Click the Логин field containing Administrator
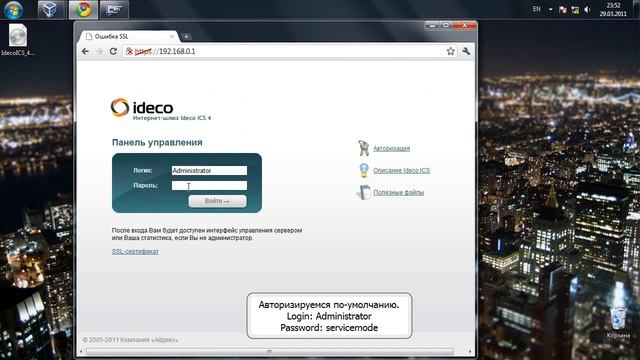The height and width of the screenshot is (360, 640). tap(209, 171)
